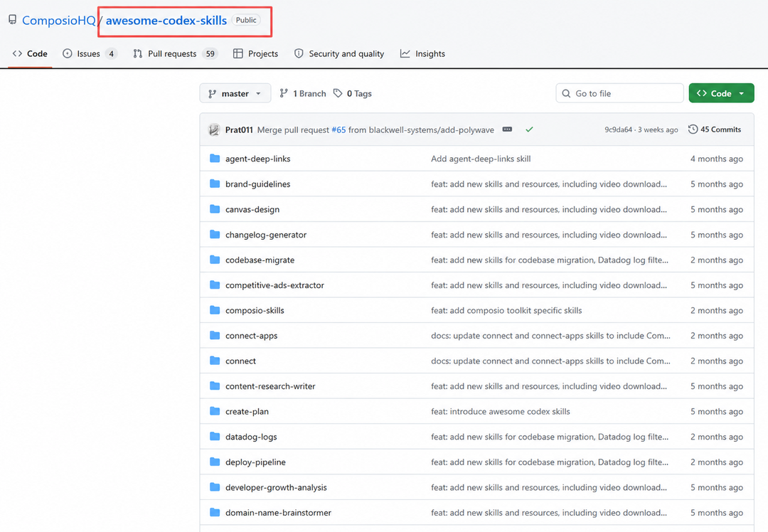The image size is (768, 532).
Task: Open the awesome-codex-skills repository link
Action: click(x=166, y=21)
